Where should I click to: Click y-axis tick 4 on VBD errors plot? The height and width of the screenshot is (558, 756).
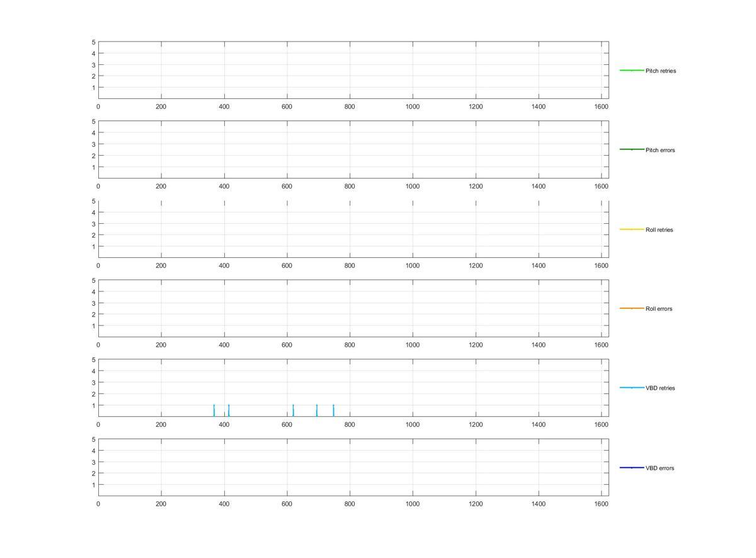click(x=93, y=451)
